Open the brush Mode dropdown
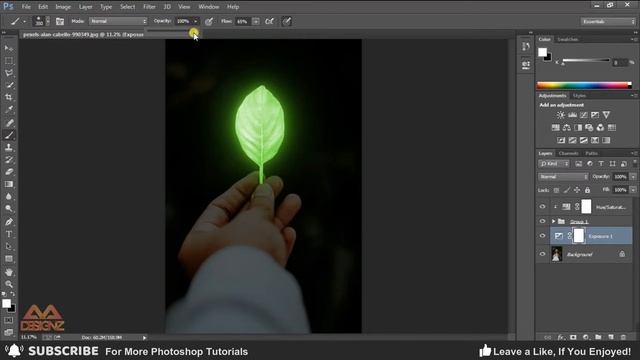Image resolution: width=640 pixels, height=360 pixels. pos(118,21)
